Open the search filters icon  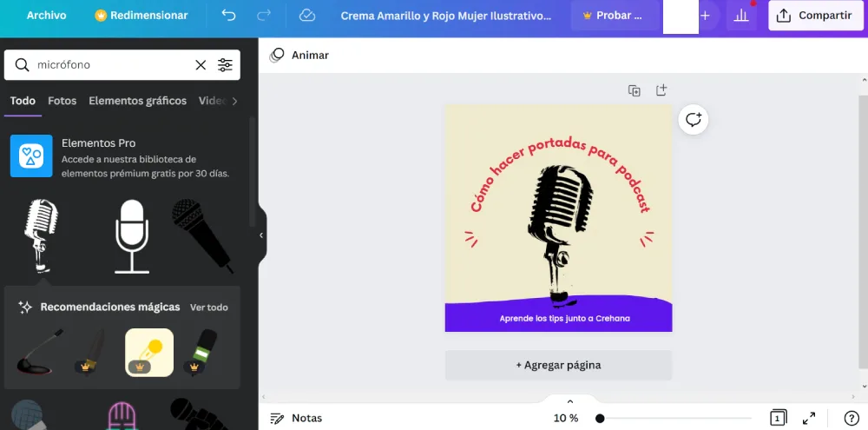[225, 65]
